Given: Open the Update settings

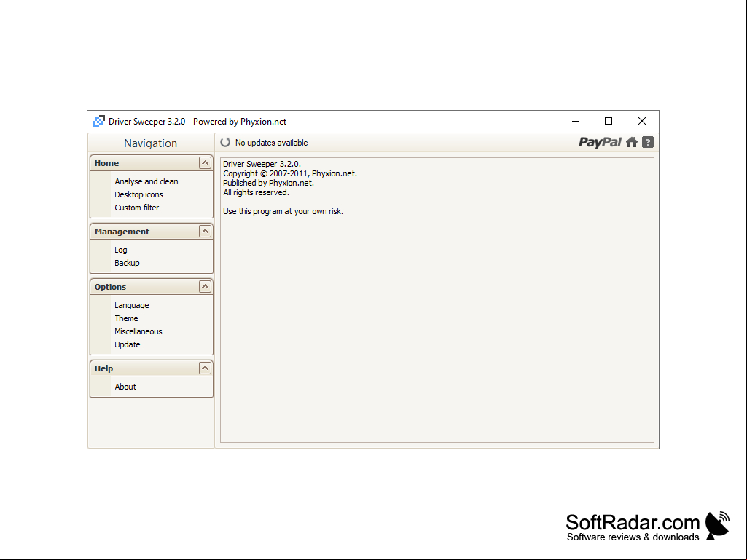Looking at the screenshot, I should coord(128,344).
